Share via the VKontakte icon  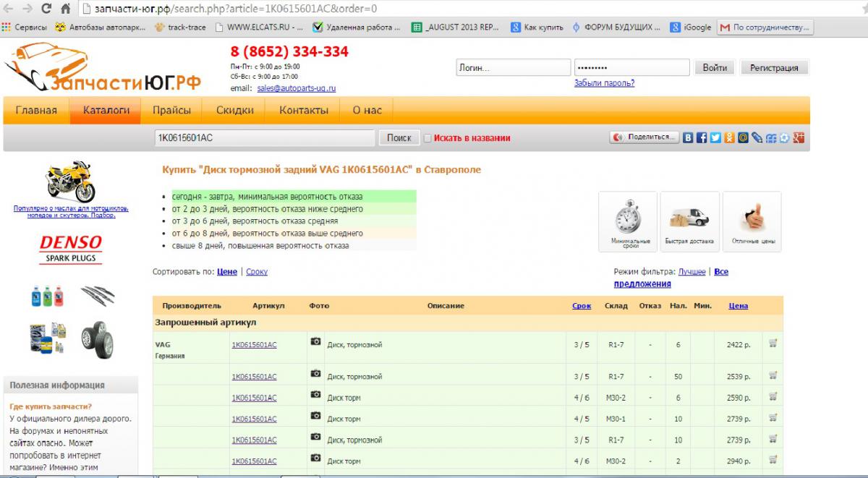689,137
